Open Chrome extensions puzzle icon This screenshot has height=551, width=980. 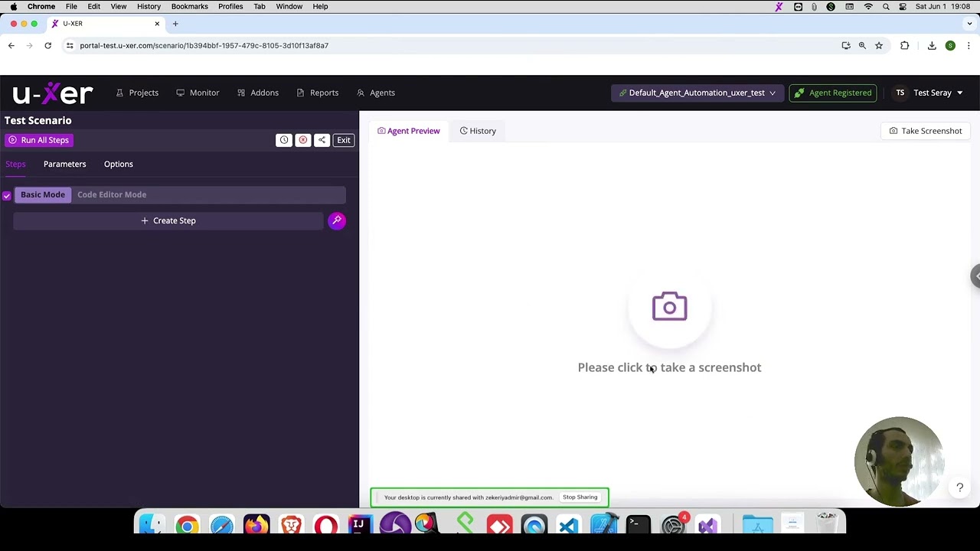tap(905, 45)
